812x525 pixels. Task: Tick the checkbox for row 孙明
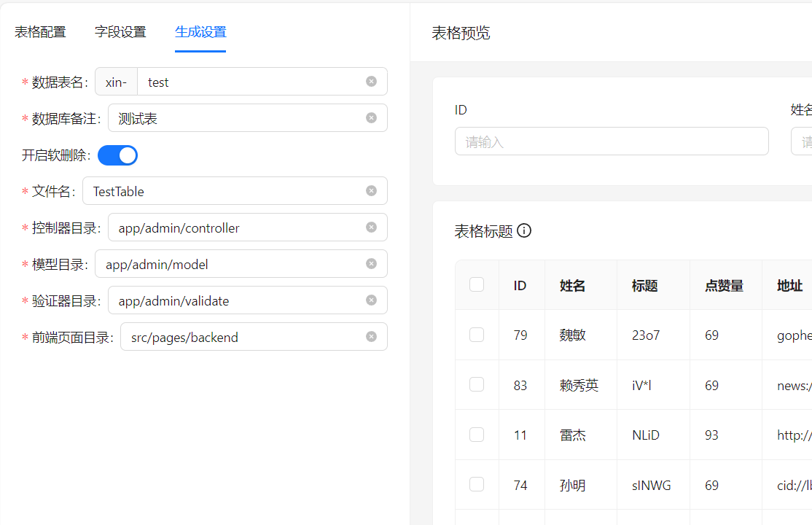477,484
